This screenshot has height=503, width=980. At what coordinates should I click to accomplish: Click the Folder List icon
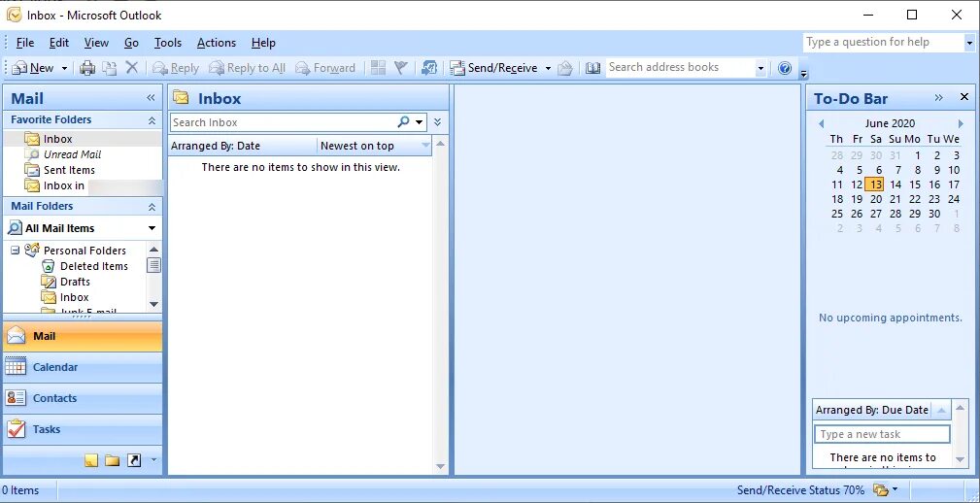click(113, 461)
